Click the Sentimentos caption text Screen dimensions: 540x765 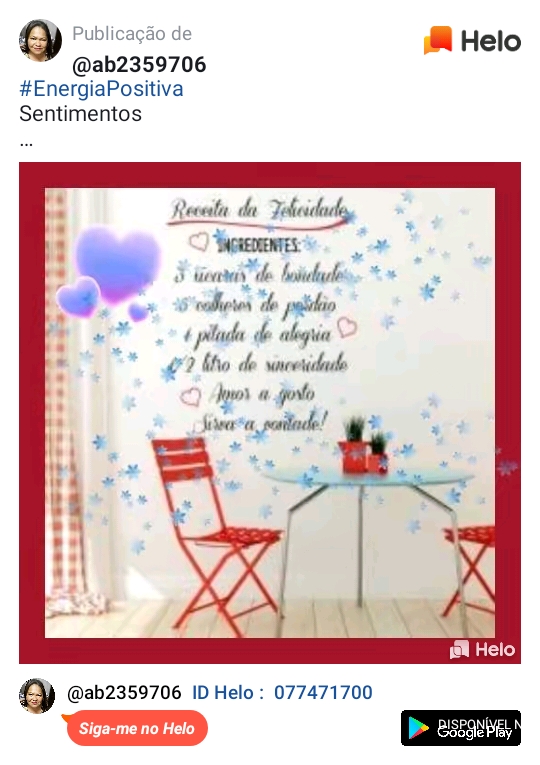coord(80,114)
